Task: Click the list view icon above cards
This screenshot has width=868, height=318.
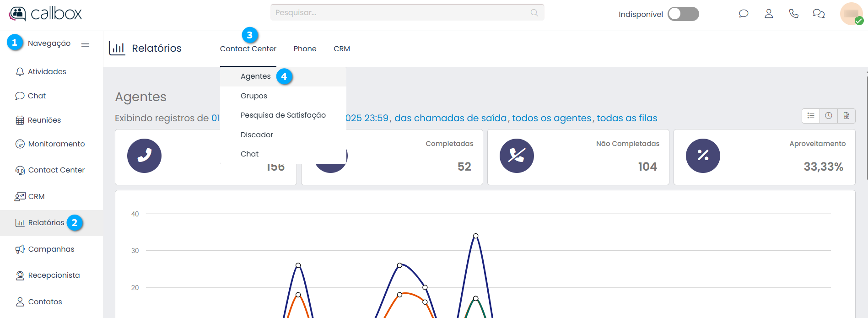Action: point(811,116)
